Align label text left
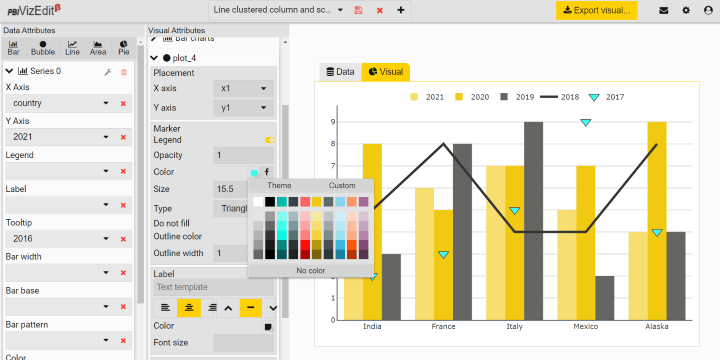The width and height of the screenshot is (728, 360). pyautogui.click(x=165, y=308)
